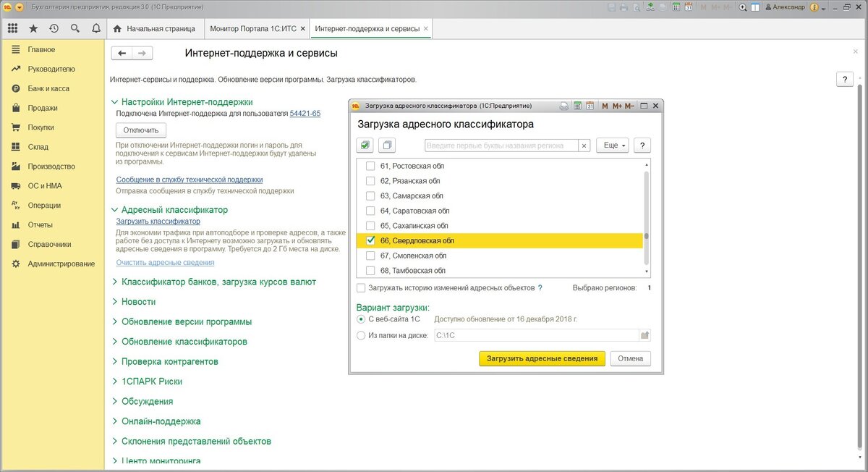
Task: Clear the region search field with X
Action: pos(584,146)
